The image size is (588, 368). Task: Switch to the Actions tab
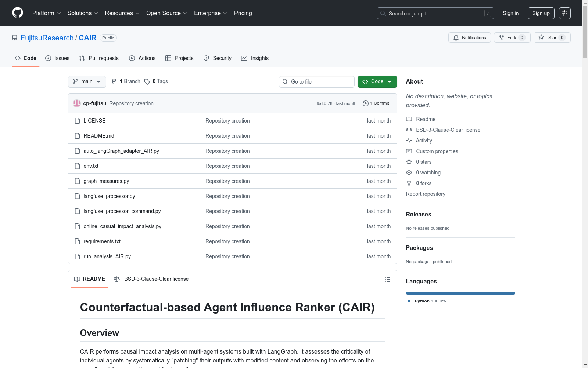point(142,58)
